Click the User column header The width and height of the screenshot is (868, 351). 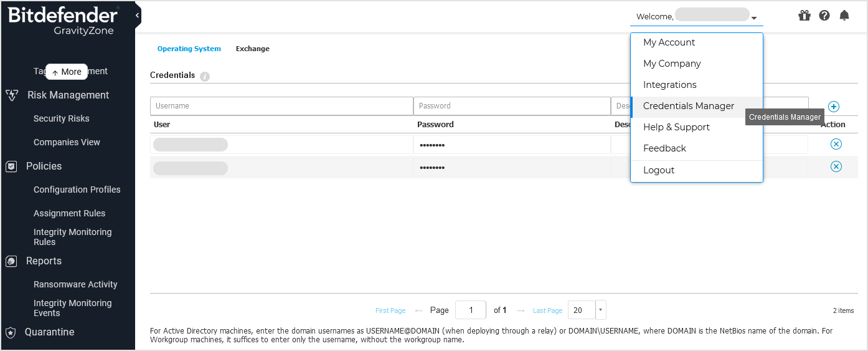(x=162, y=125)
